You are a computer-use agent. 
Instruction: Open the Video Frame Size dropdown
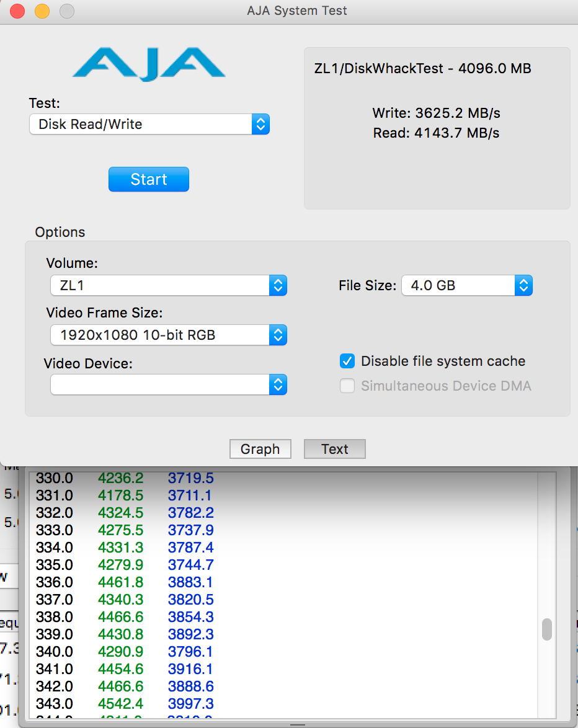point(169,335)
